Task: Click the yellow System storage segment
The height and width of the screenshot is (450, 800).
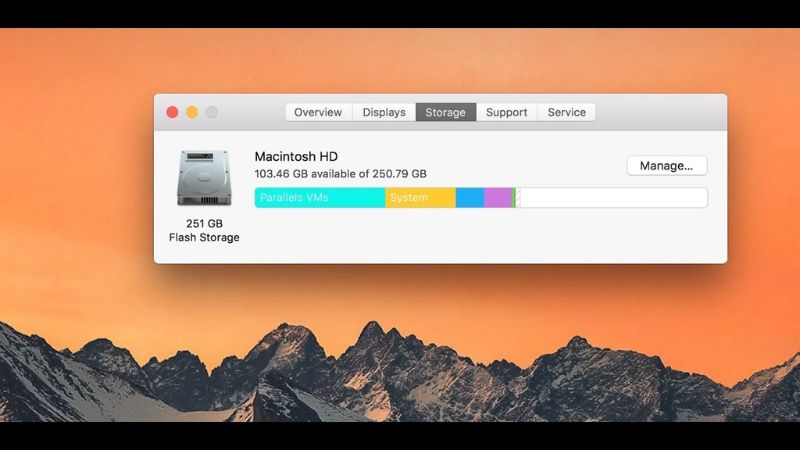Action: [420, 198]
